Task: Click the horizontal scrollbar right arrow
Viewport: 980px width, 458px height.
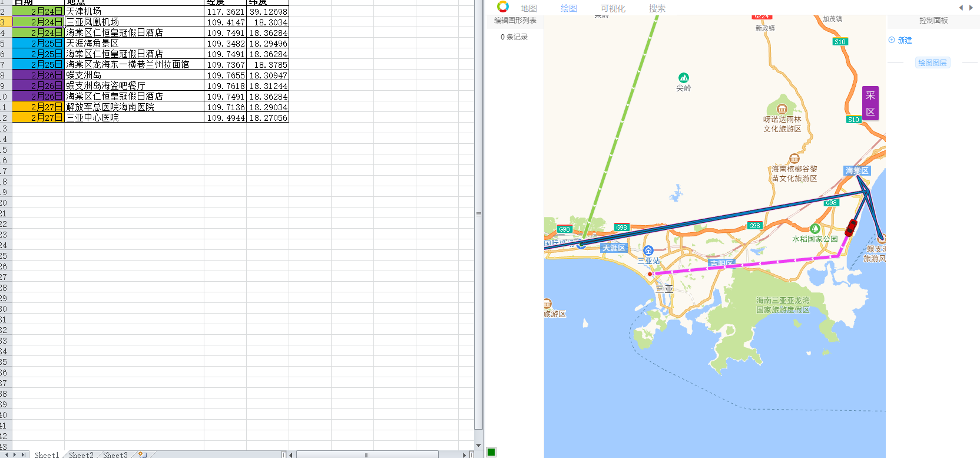Action: (x=464, y=454)
